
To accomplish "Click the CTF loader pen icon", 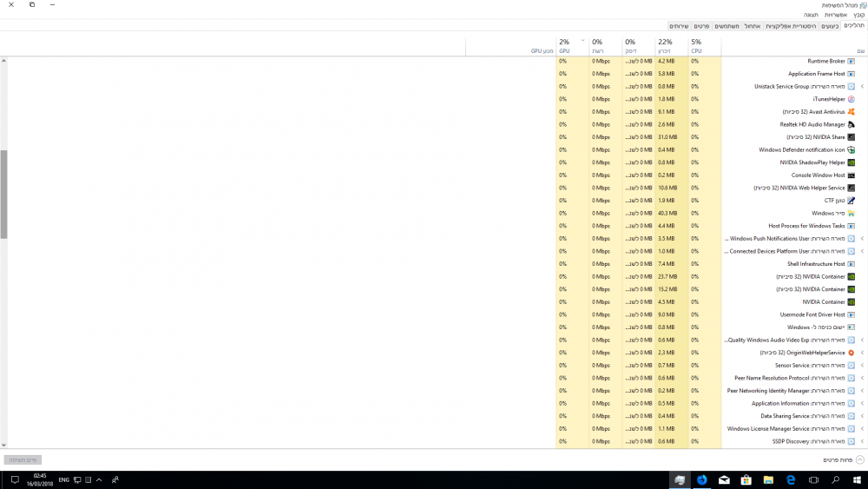I will (x=852, y=201).
